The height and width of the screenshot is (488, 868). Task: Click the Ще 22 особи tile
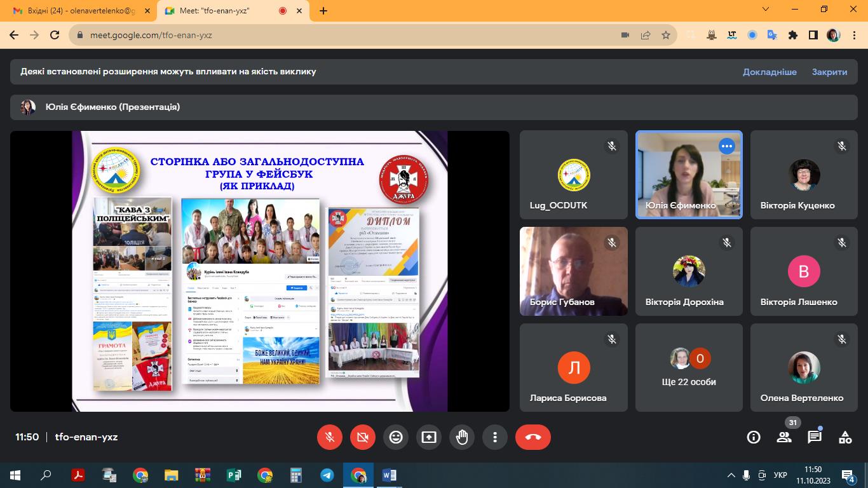tap(689, 368)
